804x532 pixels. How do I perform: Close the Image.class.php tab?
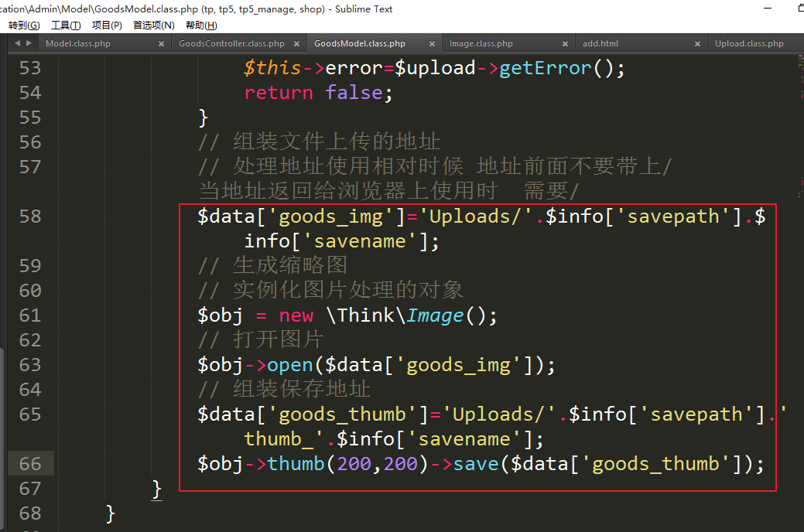point(566,44)
